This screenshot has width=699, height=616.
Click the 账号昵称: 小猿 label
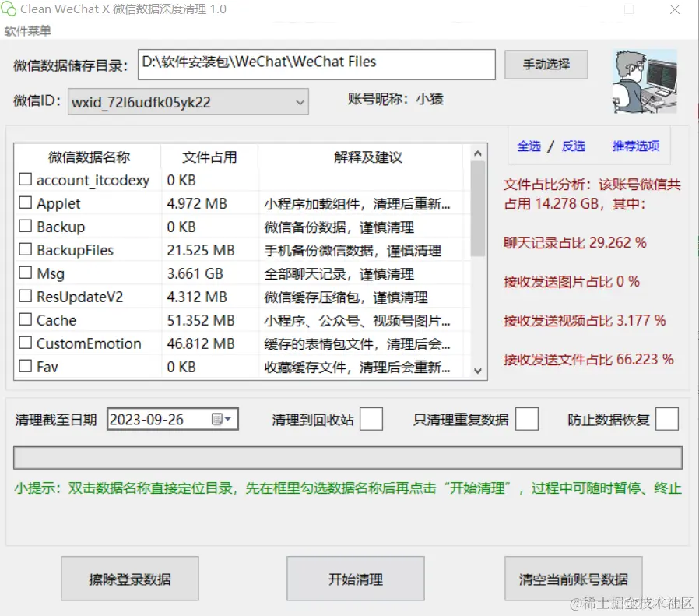click(395, 99)
